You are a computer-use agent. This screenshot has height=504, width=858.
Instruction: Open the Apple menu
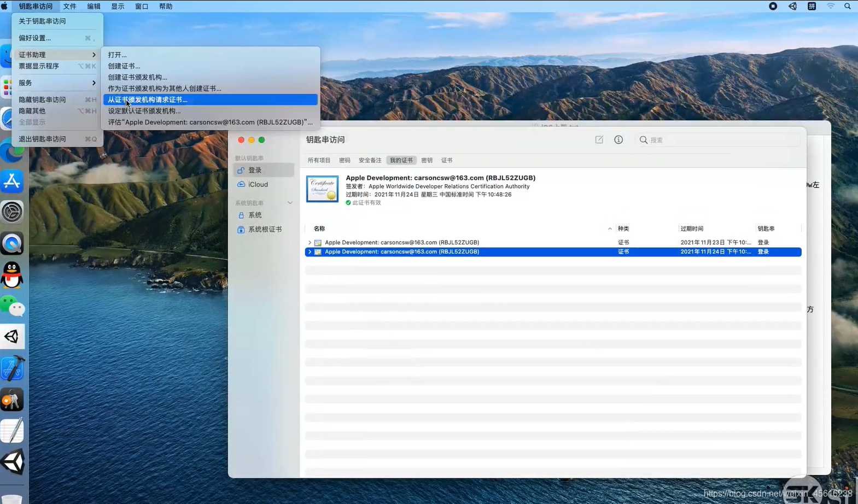[5, 6]
